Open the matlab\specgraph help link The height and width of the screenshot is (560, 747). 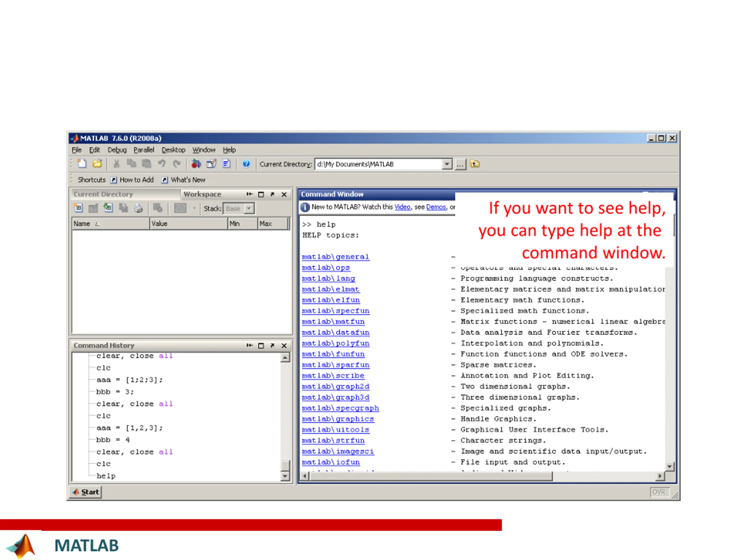click(x=341, y=408)
